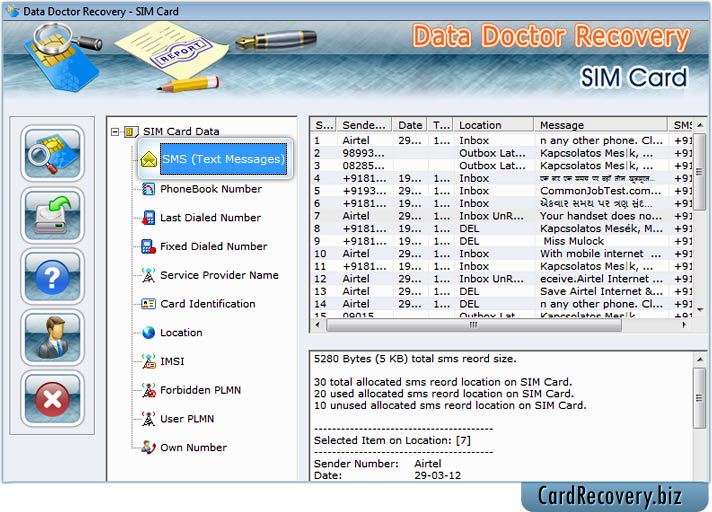Open help with the question mark button

(x=52, y=276)
